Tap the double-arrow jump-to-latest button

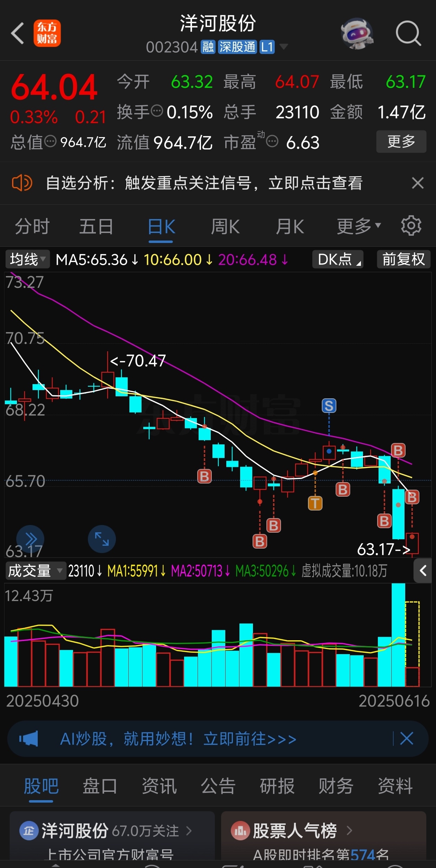pyautogui.click(x=30, y=539)
